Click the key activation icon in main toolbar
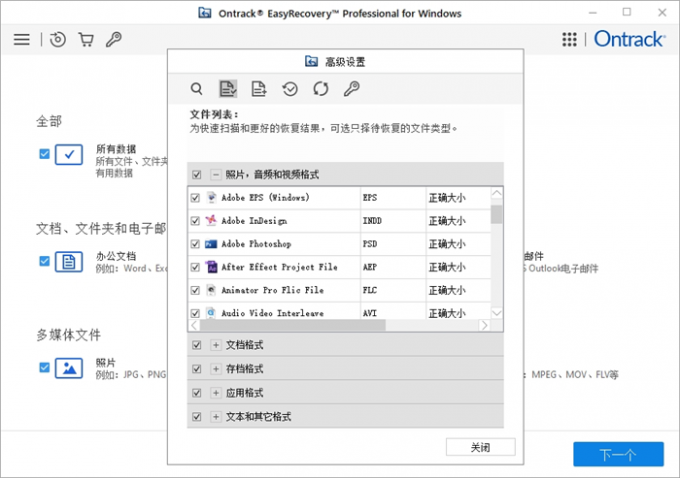Image resolution: width=680 pixels, height=478 pixels. coord(114,39)
